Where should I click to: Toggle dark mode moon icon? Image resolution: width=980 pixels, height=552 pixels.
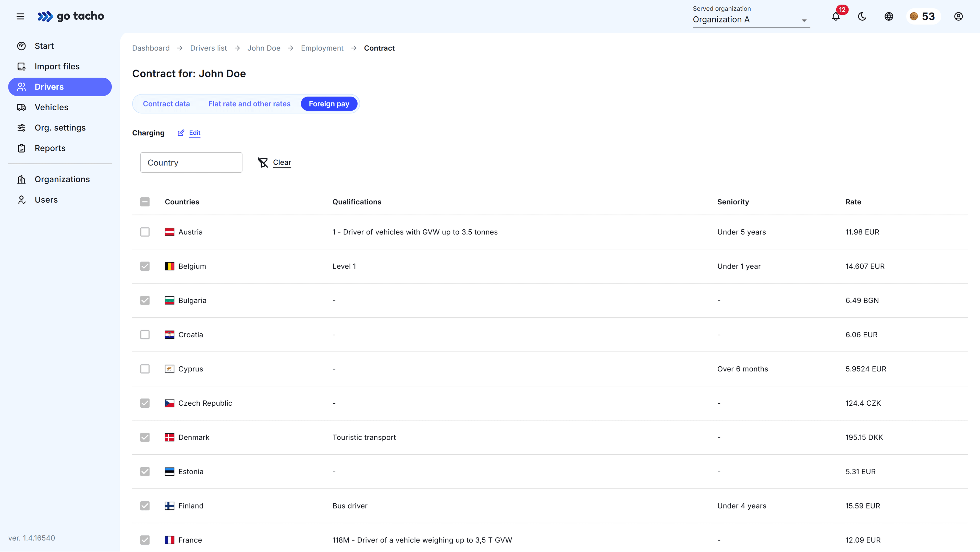coord(862,16)
